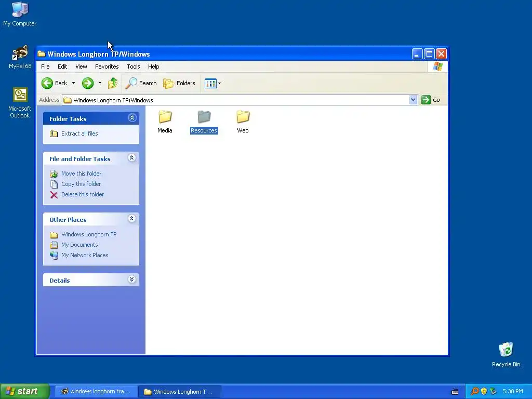The image size is (532, 399).
Task: Close the Explorer window
Action: [441, 54]
